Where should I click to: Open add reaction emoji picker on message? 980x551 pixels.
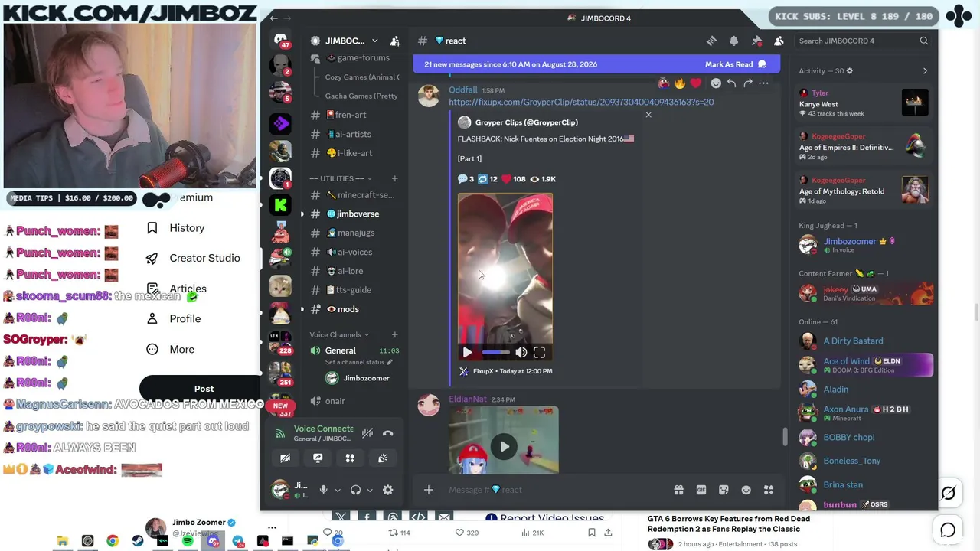(715, 83)
